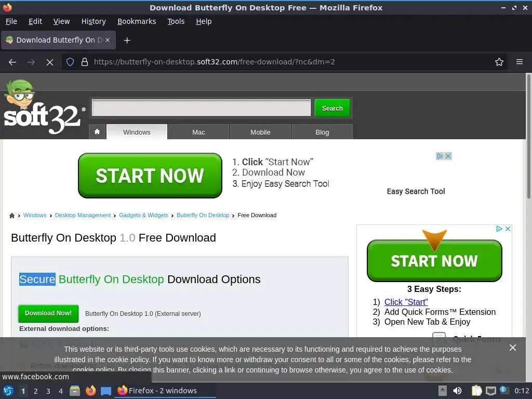Open the File menu
Image resolution: width=532 pixels, height=399 pixels.
coord(11,21)
